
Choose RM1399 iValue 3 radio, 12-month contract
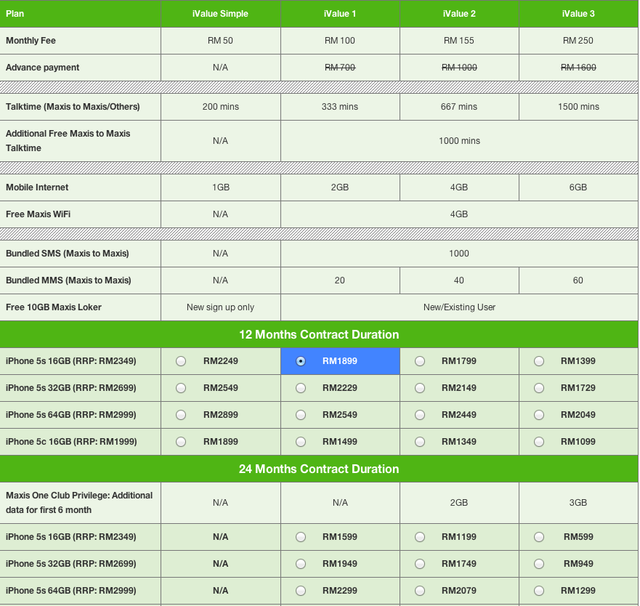tap(539, 361)
